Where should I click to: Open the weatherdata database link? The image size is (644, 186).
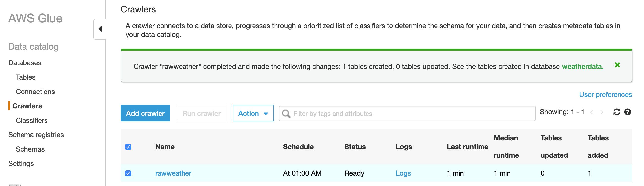582,67
